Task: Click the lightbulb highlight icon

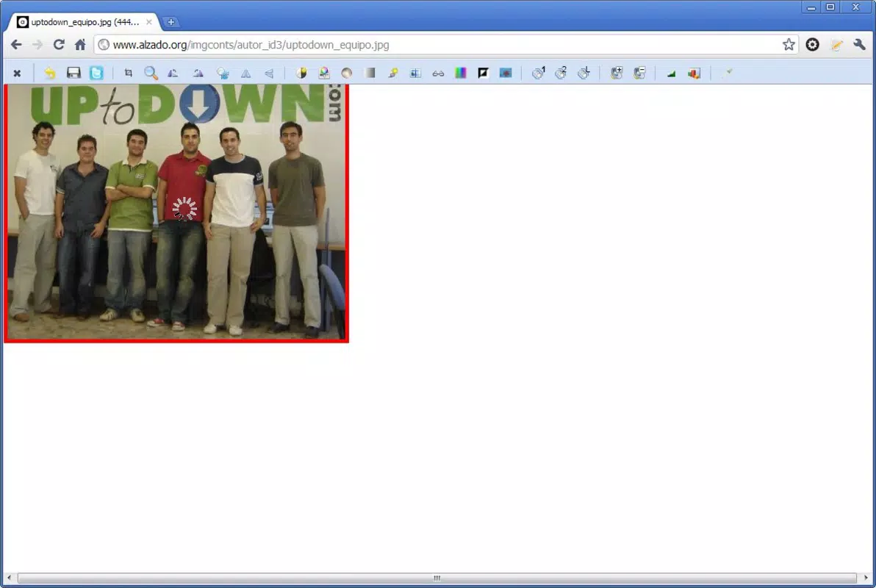Action: pyautogui.click(x=393, y=73)
